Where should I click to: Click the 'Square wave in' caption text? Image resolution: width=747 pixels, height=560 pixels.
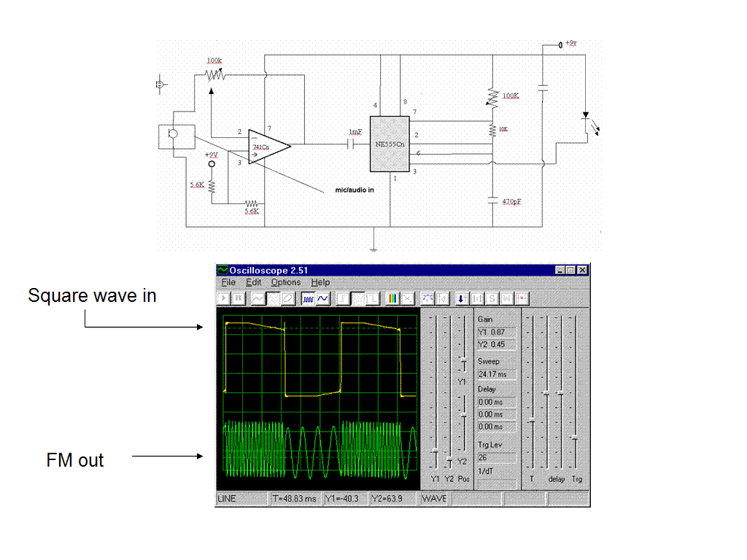(x=92, y=296)
